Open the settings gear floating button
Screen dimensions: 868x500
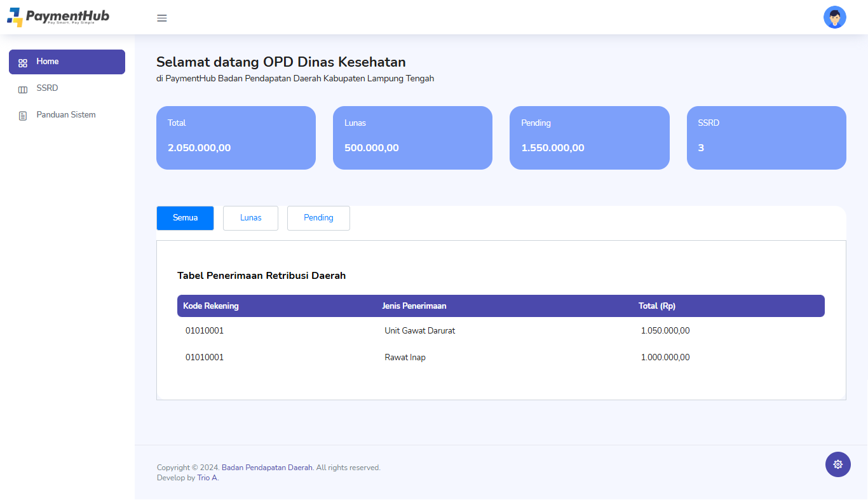837,464
